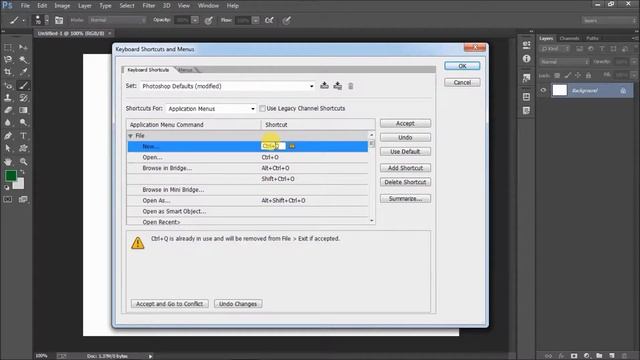Save all changes to current shortcut set
The width and height of the screenshot is (640, 360).
click(324, 86)
